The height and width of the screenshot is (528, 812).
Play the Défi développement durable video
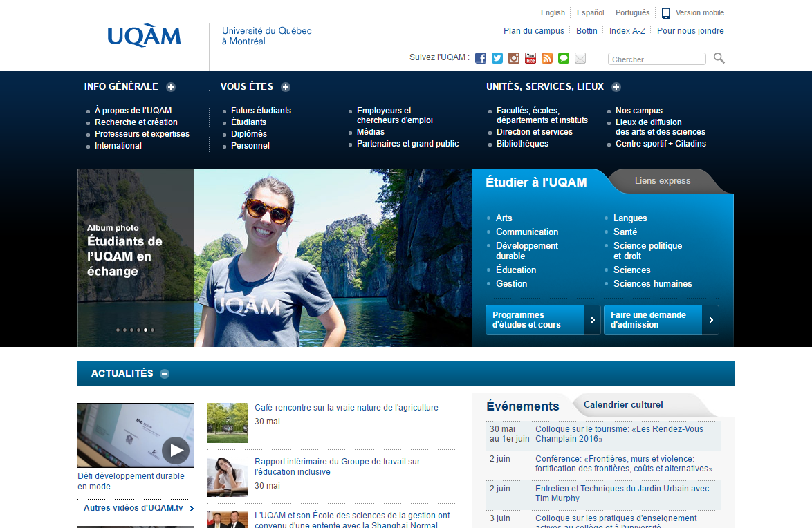(x=176, y=451)
